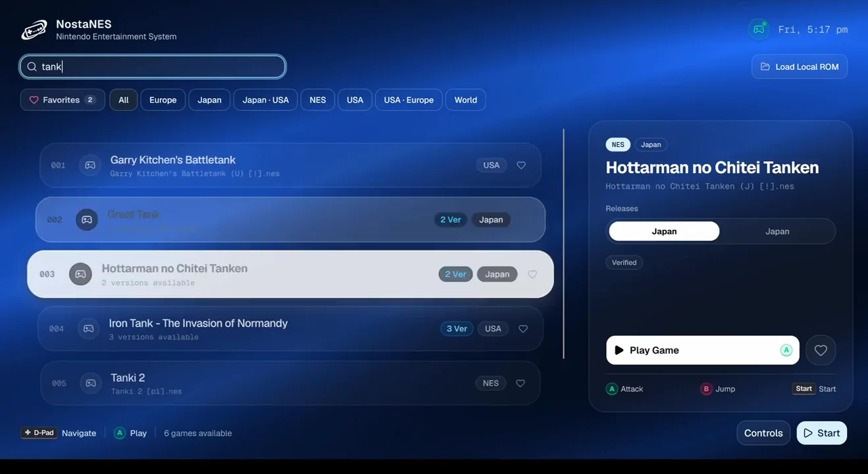Open Load Local ROM

point(800,66)
